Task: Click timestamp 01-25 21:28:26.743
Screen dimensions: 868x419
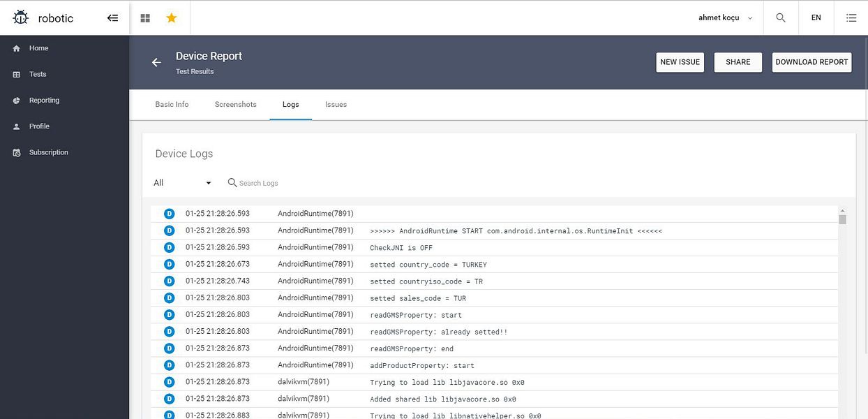Action: [x=218, y=281]
